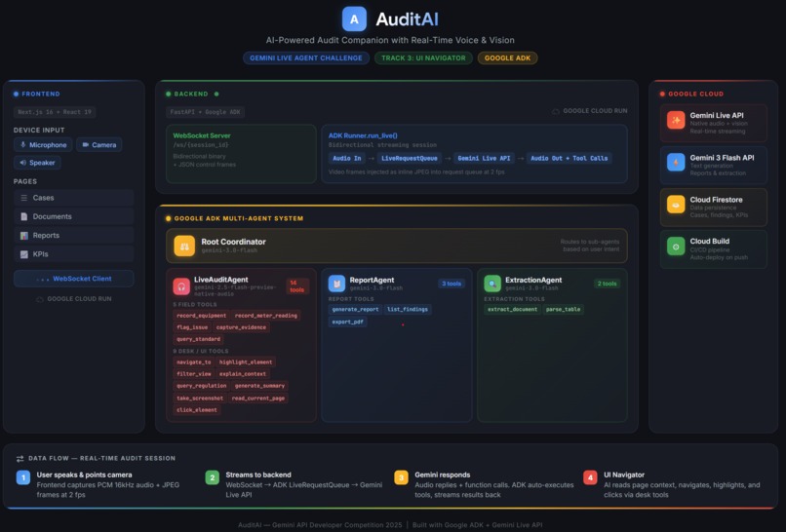This screenshot has height=532, width=786.
Task: Click the cloud icon beside Backend Google Cloud Run
Action: click(556, 111)
